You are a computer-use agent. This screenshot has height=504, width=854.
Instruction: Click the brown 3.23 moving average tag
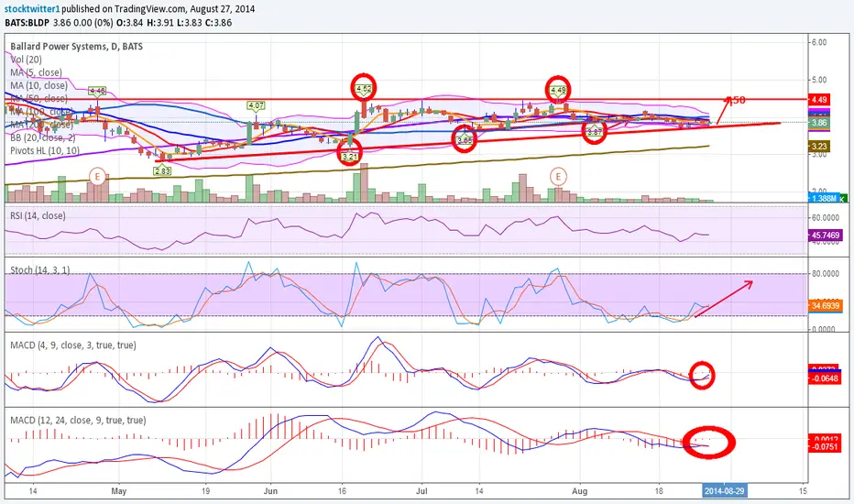819,146
